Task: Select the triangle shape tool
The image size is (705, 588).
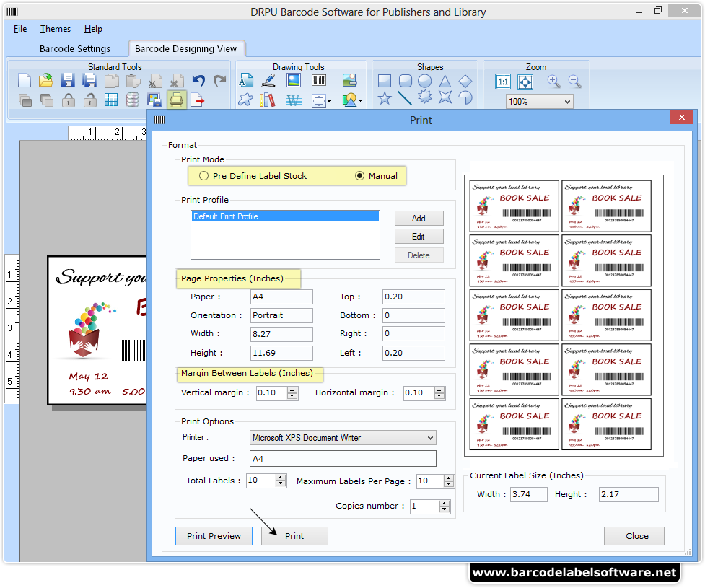Action: pyautogui.click(x=445, y=81)
